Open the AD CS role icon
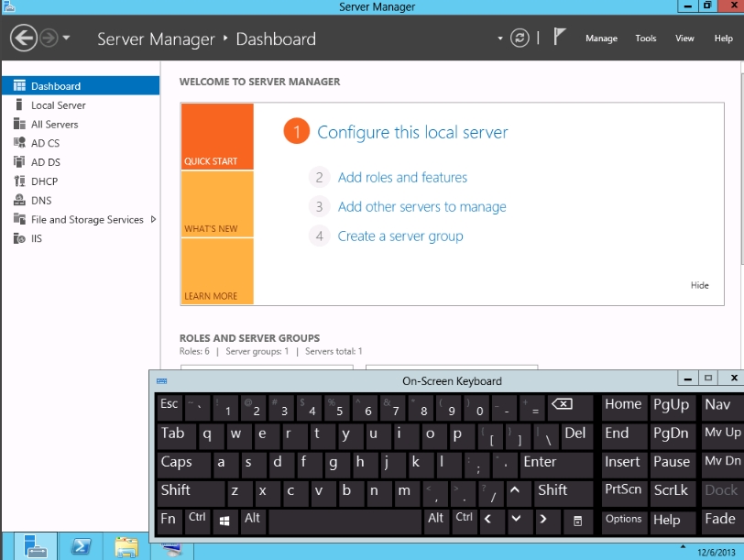The height and width of the screenshot is (560, 744). coord(19,143)
